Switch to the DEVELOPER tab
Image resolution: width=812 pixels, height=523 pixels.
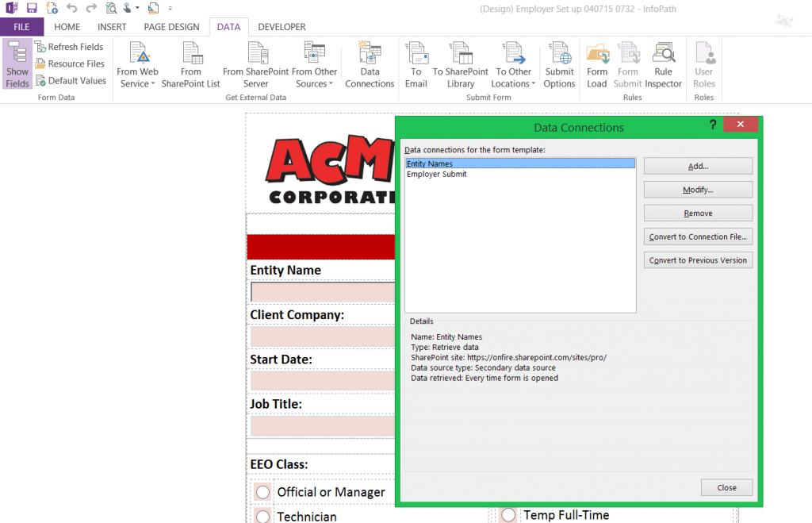(x=282, y=27)
